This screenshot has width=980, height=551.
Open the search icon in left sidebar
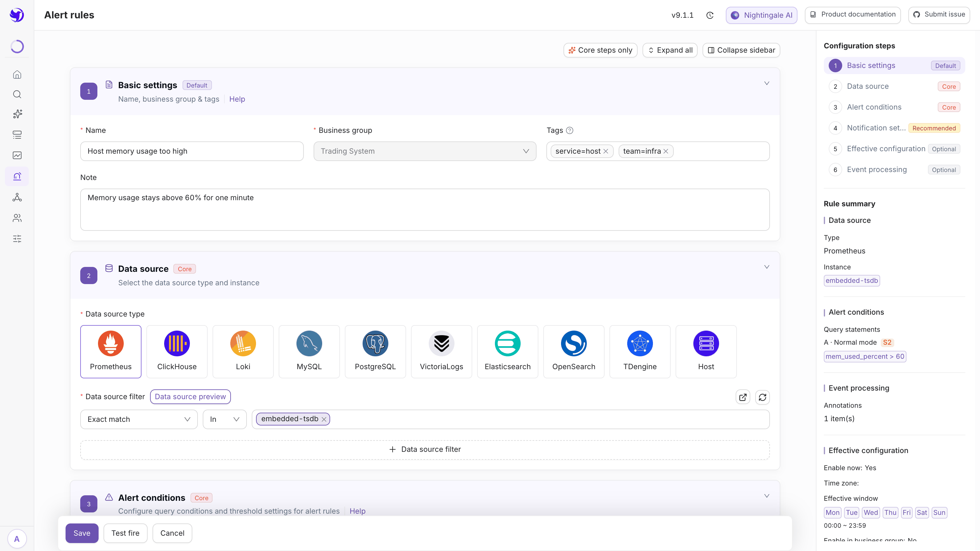[x=17, y=94]
